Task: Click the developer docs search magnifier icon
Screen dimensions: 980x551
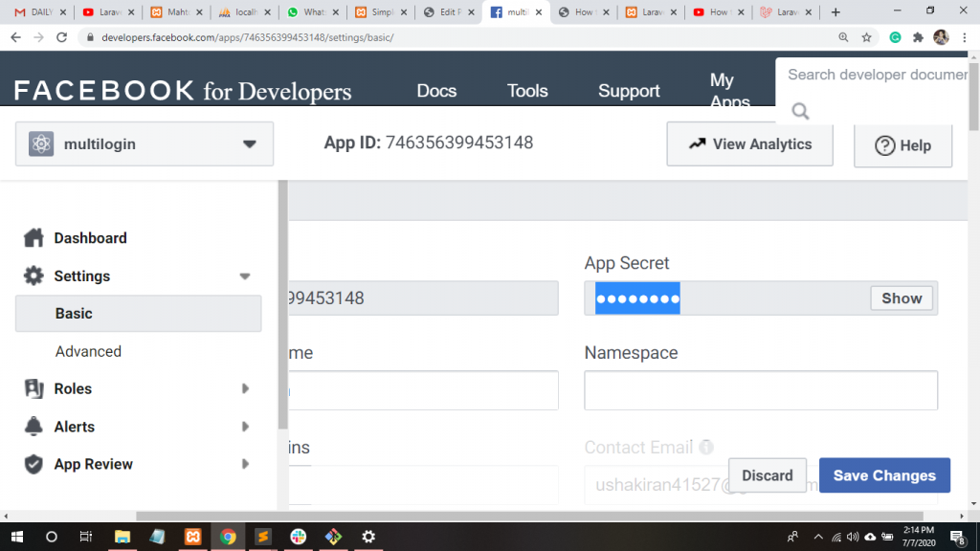Action: 800,111
